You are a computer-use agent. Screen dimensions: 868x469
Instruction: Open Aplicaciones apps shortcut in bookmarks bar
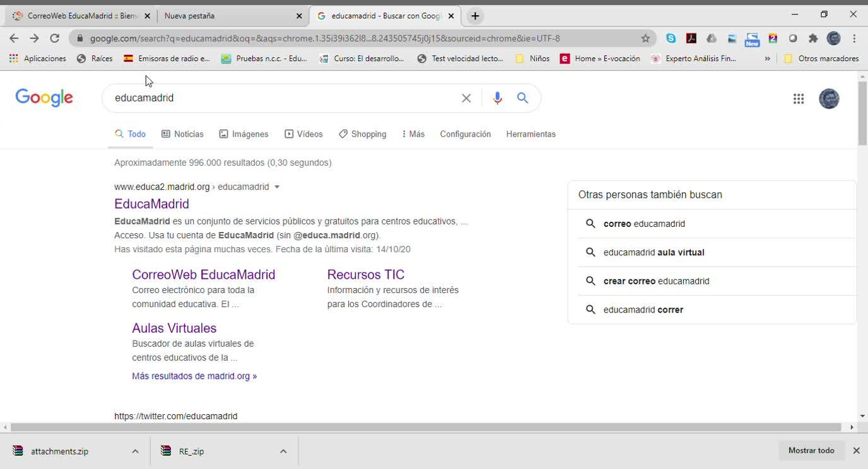[x=38, y=59]
